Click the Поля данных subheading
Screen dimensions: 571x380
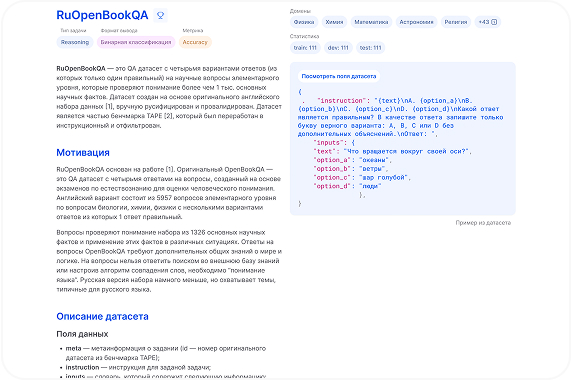(x=82, y=334)
